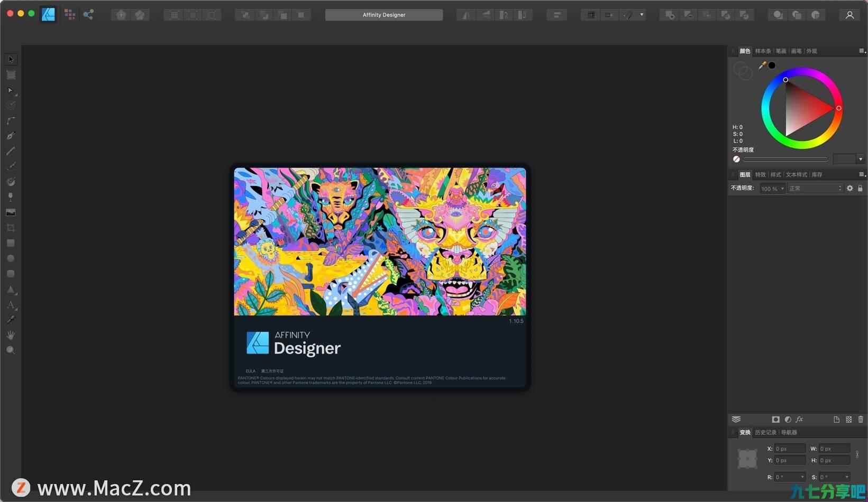
Task: Switch to 导航器 (Navigator) tab
Action: [789, 432]
